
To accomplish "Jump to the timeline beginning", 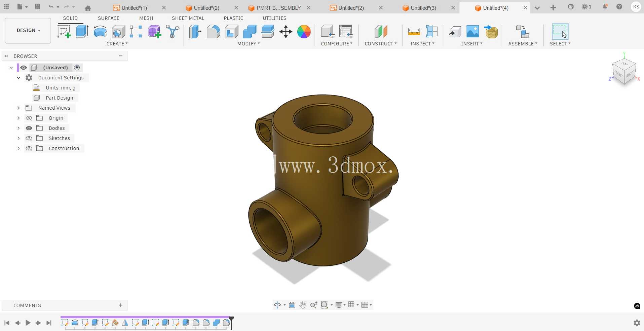I will tap(7, 323).
